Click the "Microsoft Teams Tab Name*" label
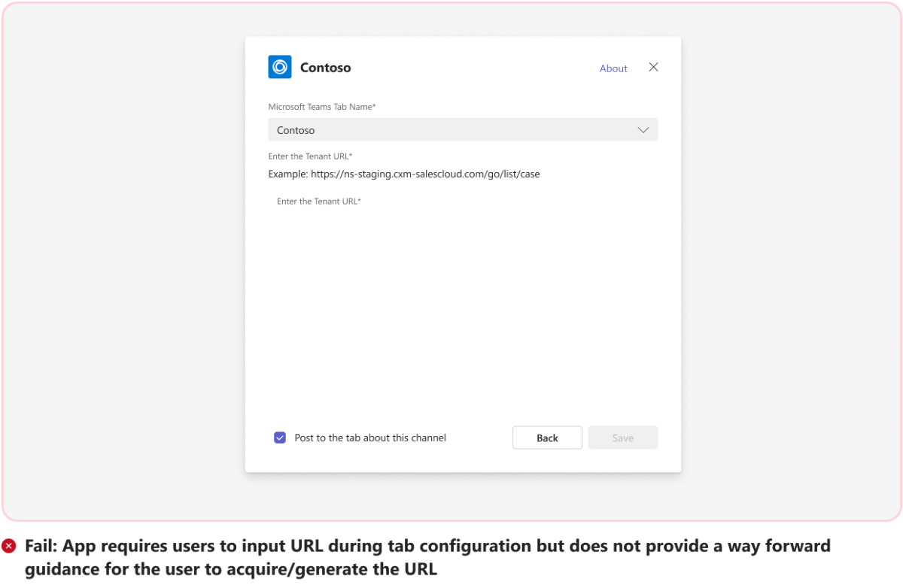903x588 pixels. click(322, 107)
